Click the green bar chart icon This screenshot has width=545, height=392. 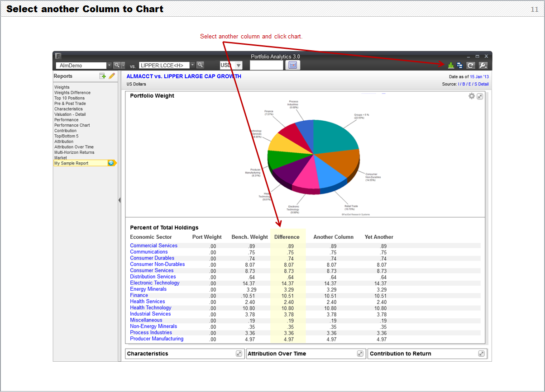click(x=451, y=65)
